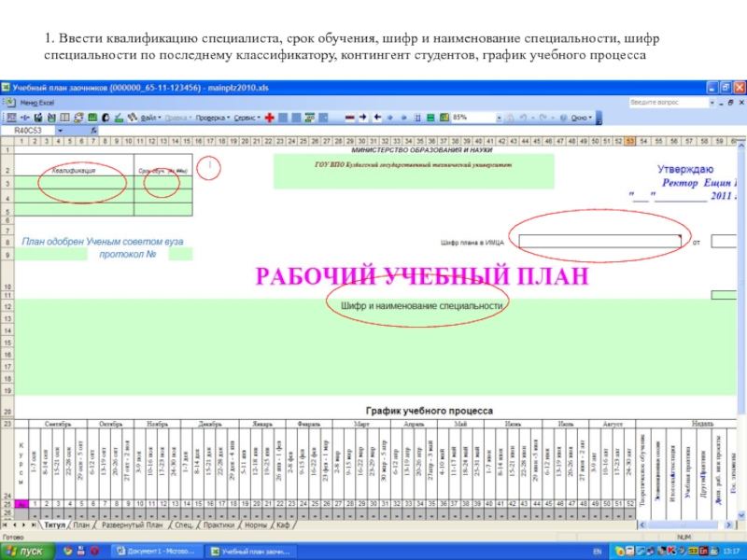Screen dimensions: 747x560
Task: Click the Help question mark icon in the toolbar
Action: (x=563, y=118)
